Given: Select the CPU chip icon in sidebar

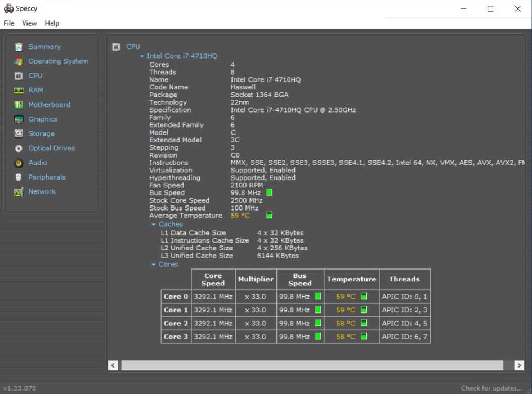Looking at the screenshot, I should pos(19,75).
